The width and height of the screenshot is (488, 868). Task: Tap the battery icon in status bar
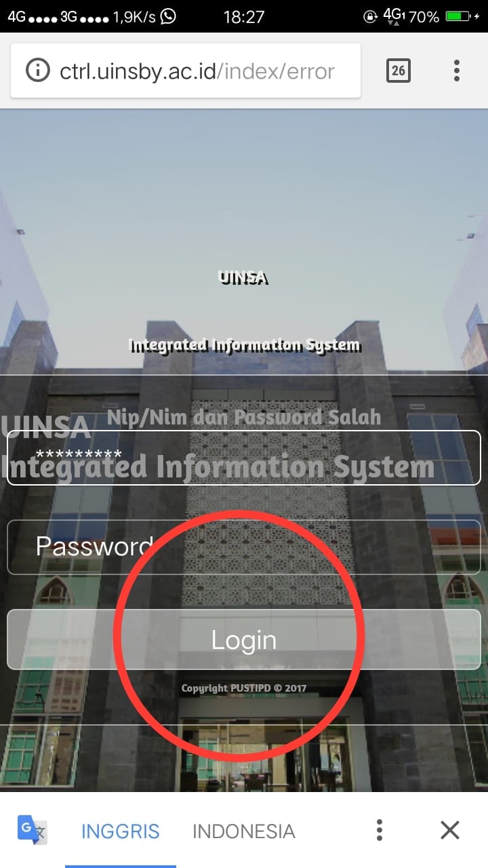460,16
